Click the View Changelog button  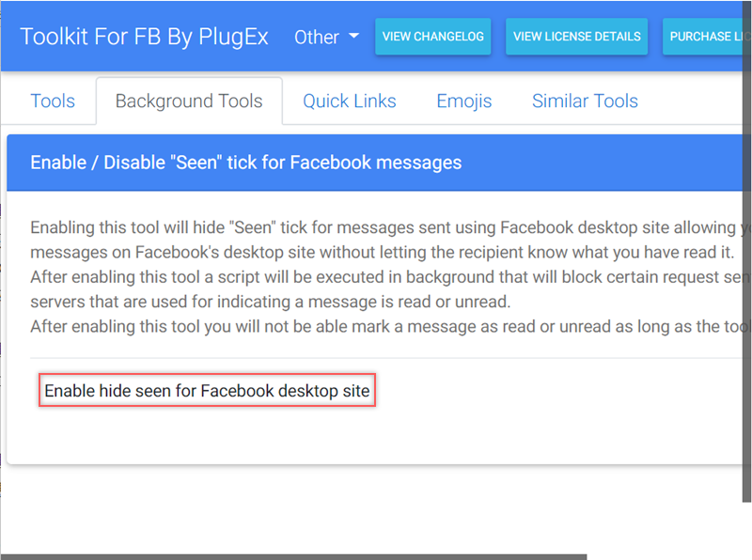click(432, 37)
